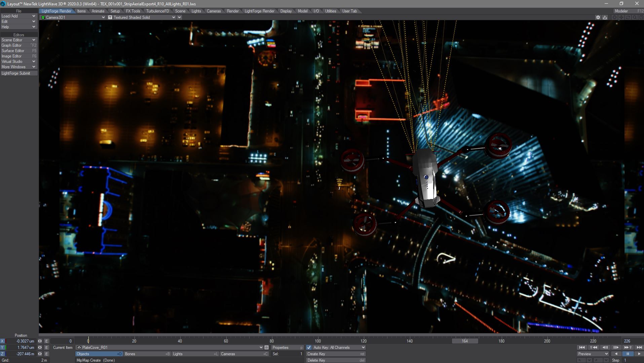
Task: Open viewport settings gear icon
Action: [598, 17]
